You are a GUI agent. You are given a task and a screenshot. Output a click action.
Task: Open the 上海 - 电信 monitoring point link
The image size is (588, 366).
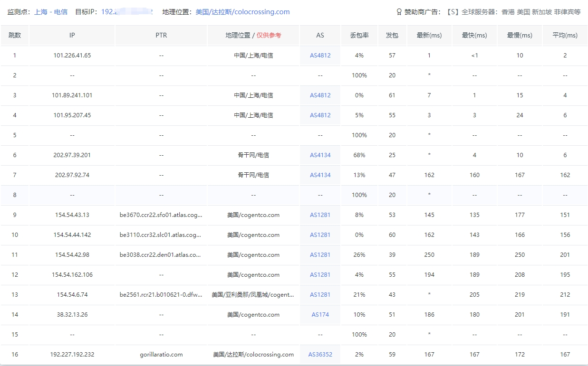51,12
